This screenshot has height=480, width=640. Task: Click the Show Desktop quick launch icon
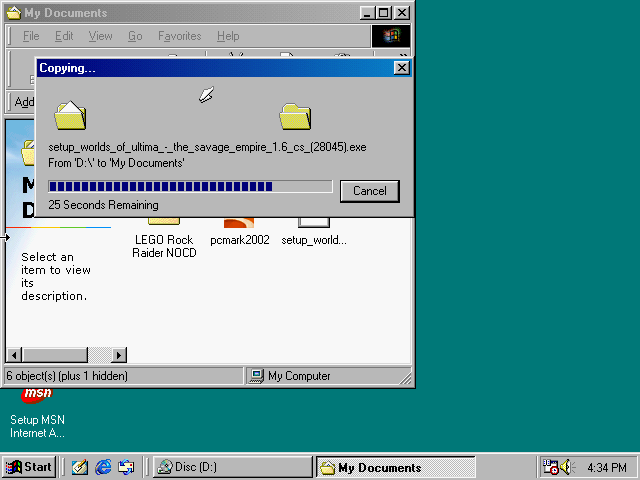click(x=80, y=467)
